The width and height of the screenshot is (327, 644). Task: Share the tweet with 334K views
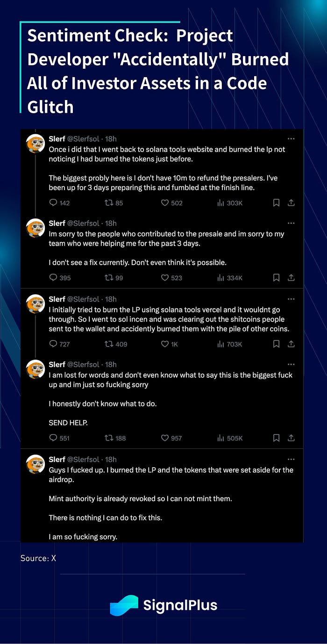point(291,278)
